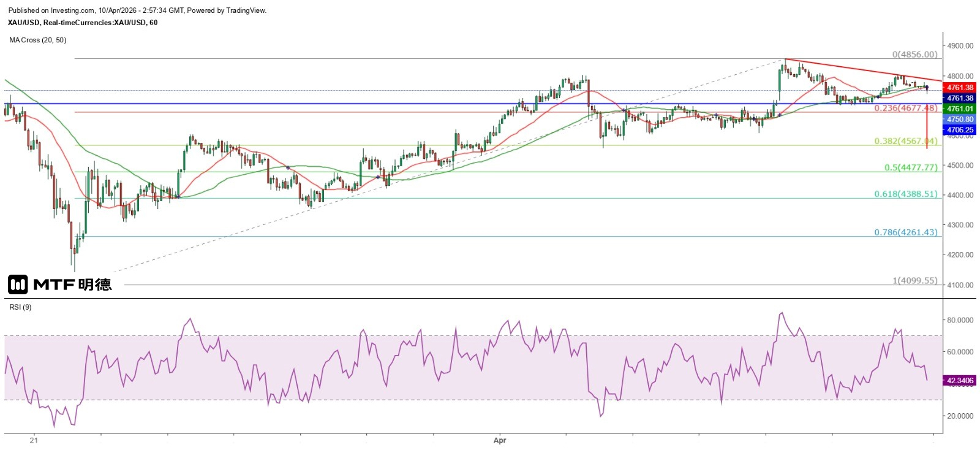This screenshot has width=980, height=450.
Task: Click the 4900.00 price axis label
Action: point(960,46)
